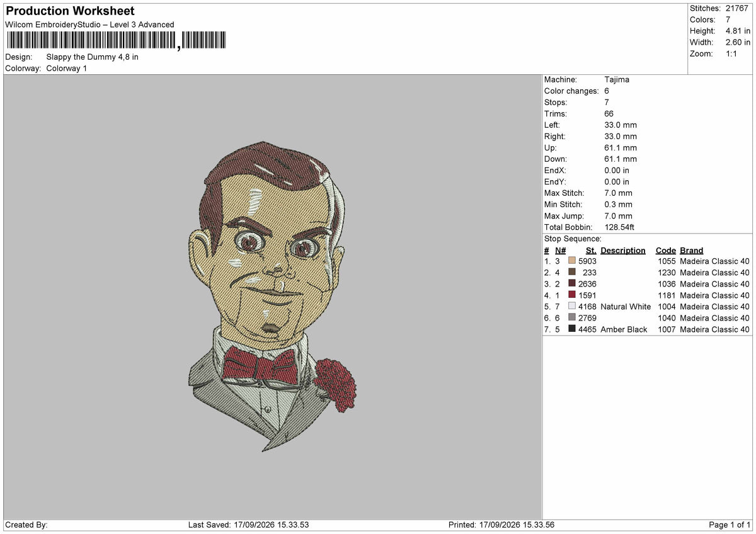Click the EndX value 0.00 in
This screenshot has height=534, width=756.
point(617,170)
